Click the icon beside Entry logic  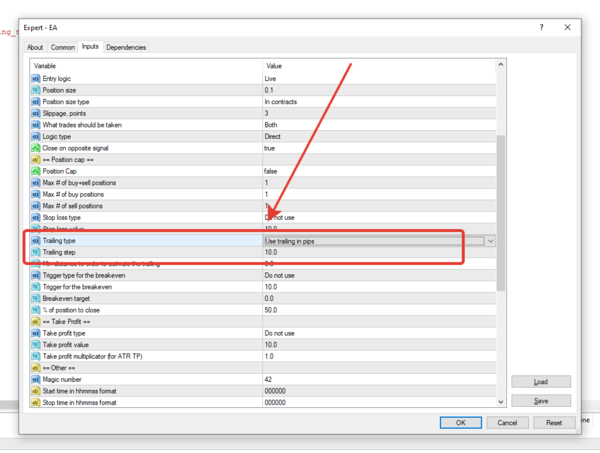[36, 79]
